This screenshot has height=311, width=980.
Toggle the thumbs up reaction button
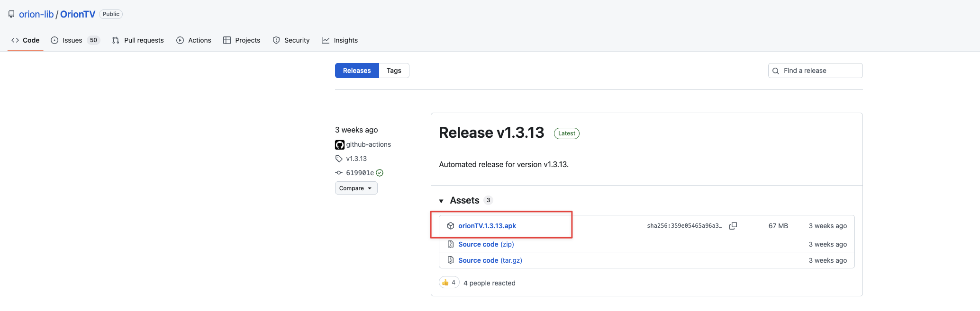pos(449,283)
